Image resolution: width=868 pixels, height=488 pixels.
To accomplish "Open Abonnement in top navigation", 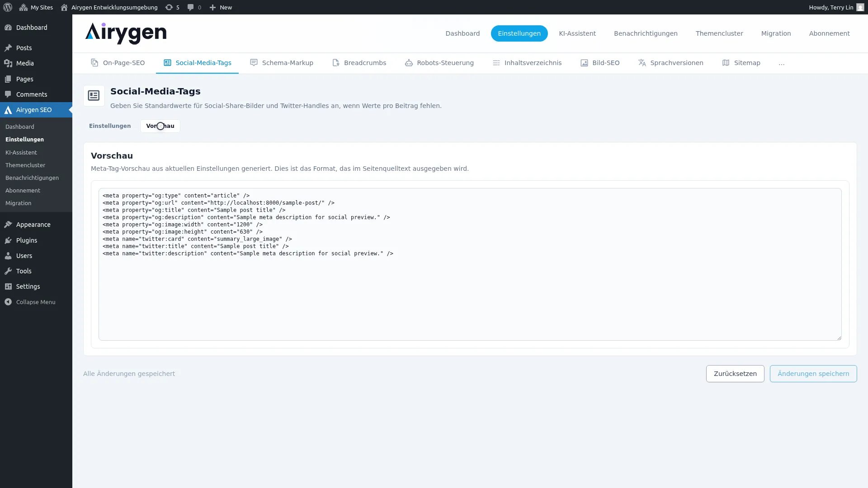I will [829, 33].
